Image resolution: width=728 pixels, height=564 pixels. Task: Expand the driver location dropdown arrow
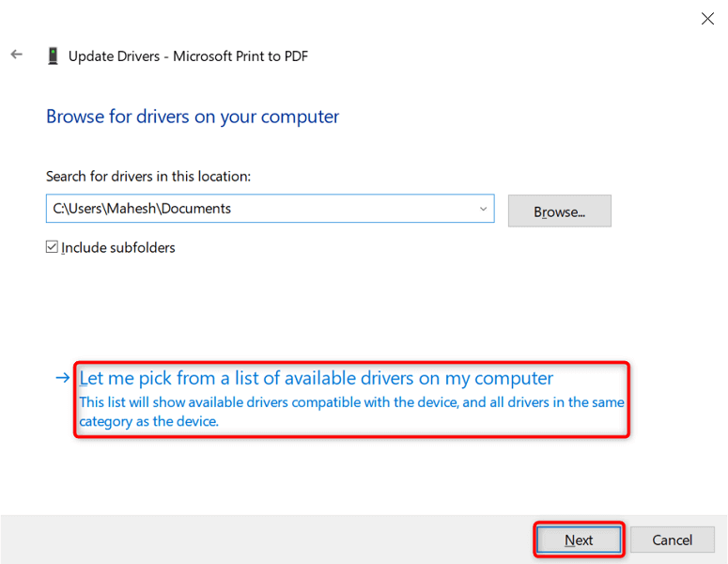point(483,209)
